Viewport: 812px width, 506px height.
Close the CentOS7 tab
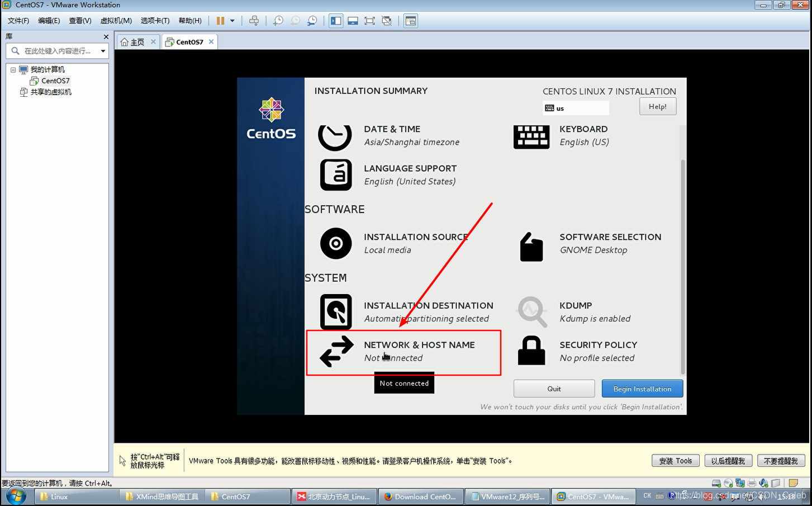[x=211, y=41]
